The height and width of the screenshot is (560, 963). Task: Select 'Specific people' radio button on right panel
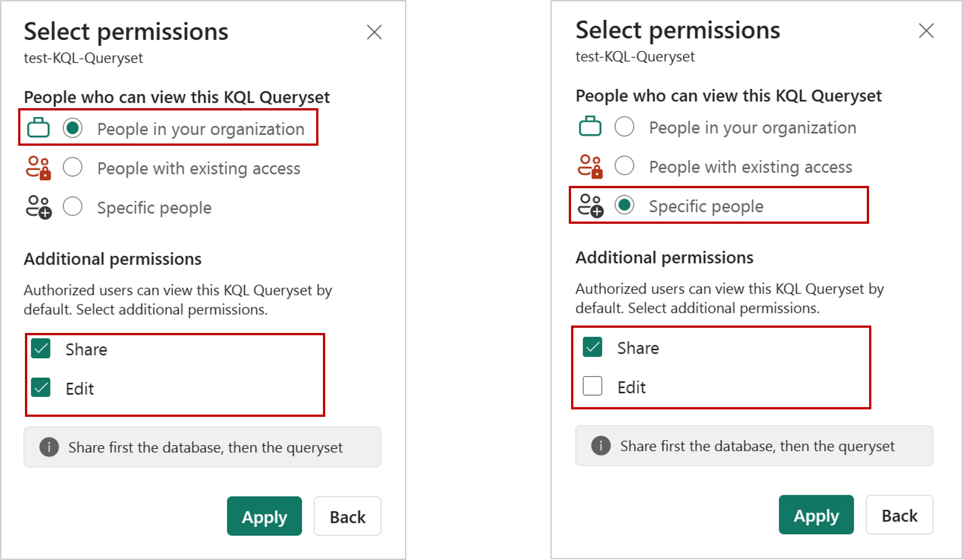626,207
